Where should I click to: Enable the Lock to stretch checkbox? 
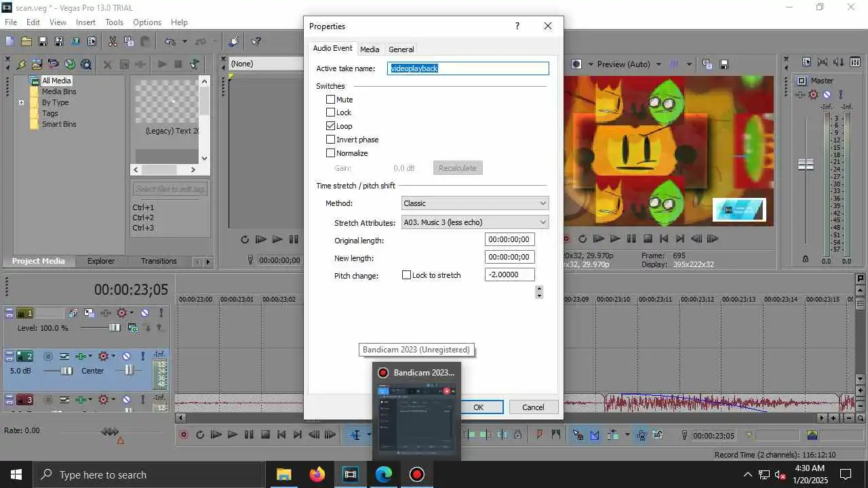coord(407,275)
